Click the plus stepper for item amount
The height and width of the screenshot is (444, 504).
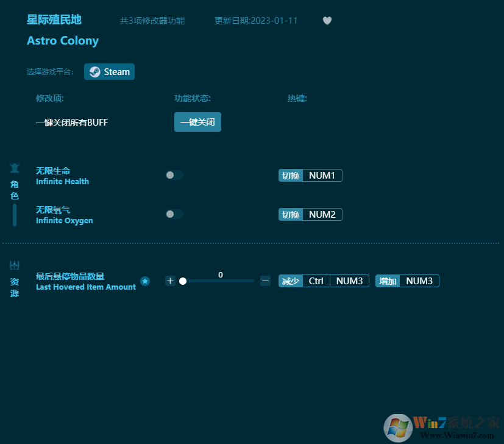click(x=170, y=281)
